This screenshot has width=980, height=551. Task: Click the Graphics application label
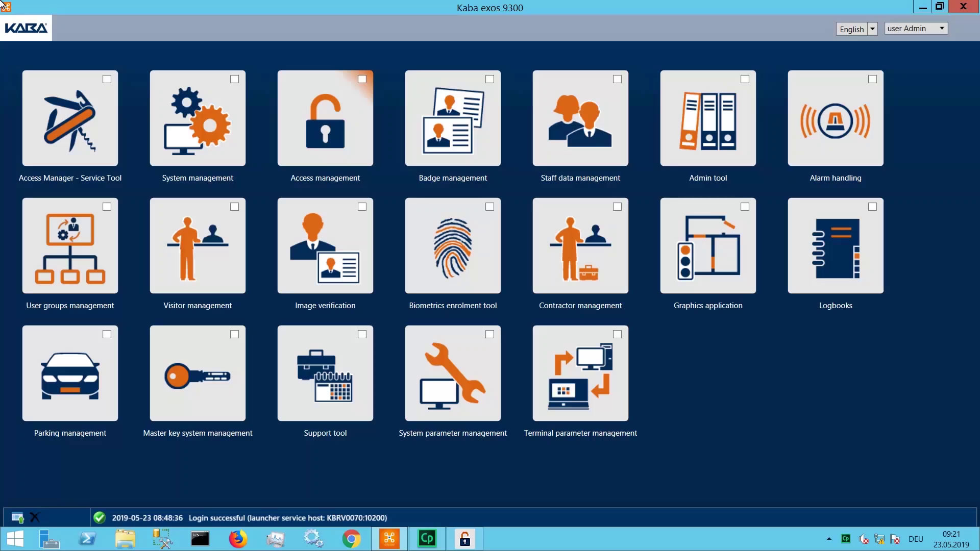click(708, 306)
